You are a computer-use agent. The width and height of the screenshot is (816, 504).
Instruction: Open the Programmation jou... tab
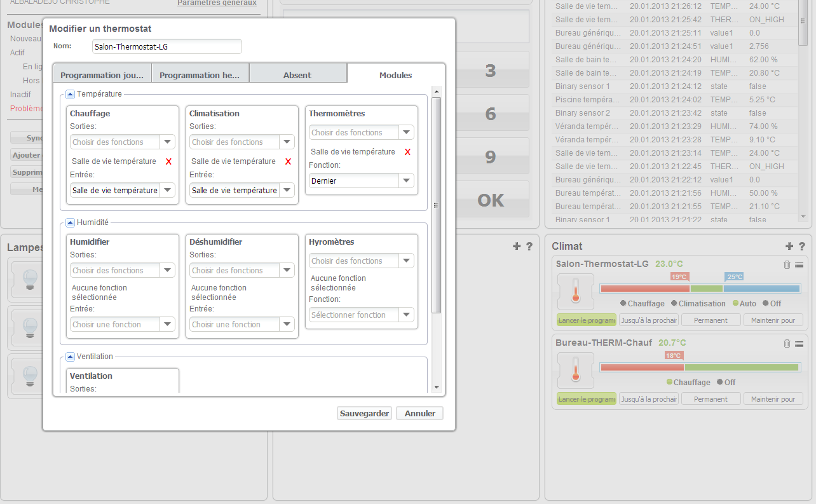[x=102, y=75]
